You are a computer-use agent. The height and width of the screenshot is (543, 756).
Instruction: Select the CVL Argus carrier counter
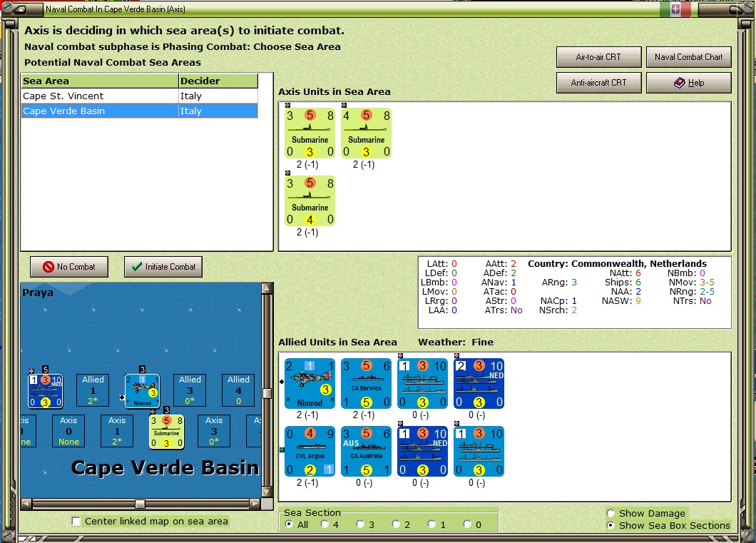(x=310, y=452)
